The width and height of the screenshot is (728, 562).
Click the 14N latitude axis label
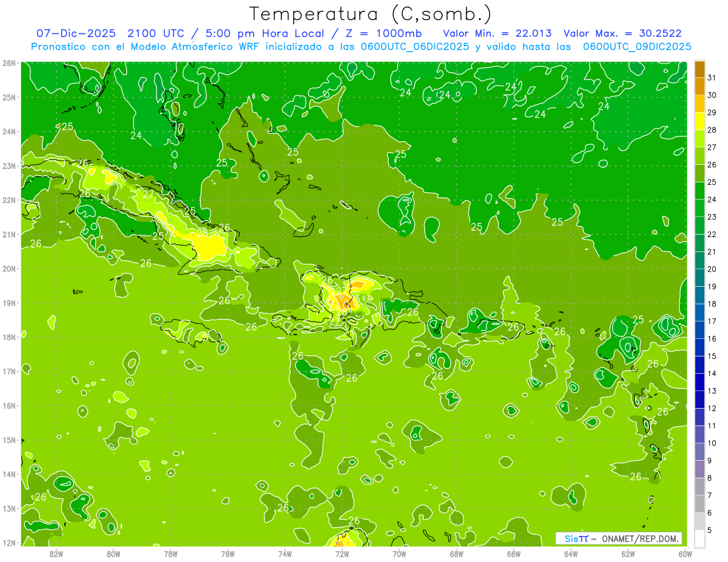(x=9, y=473)
